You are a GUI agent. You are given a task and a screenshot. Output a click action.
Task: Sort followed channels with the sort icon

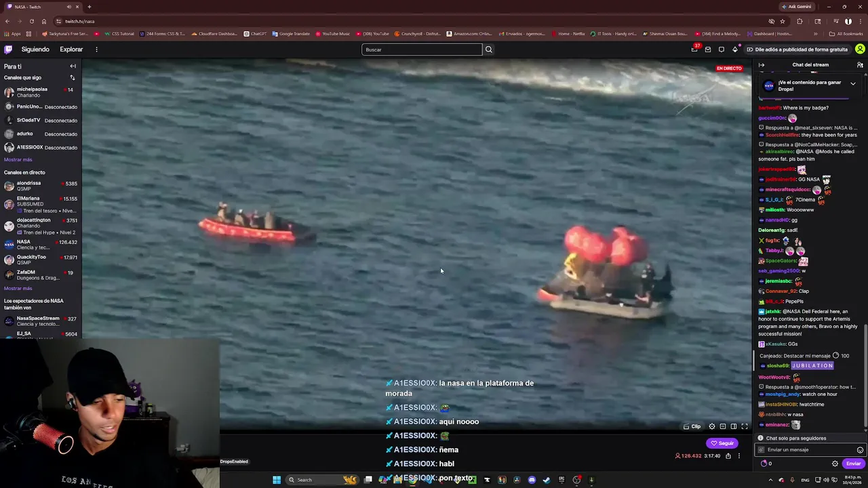coord(73,78)
